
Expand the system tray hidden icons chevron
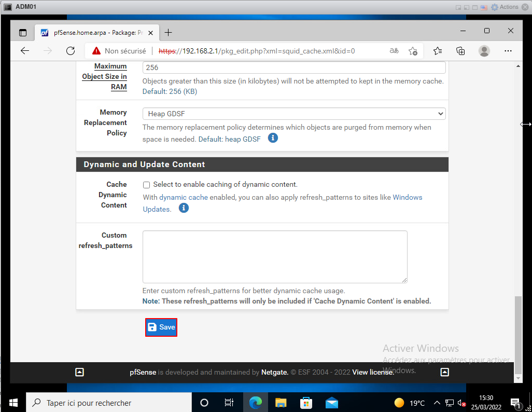click(437, 403)
